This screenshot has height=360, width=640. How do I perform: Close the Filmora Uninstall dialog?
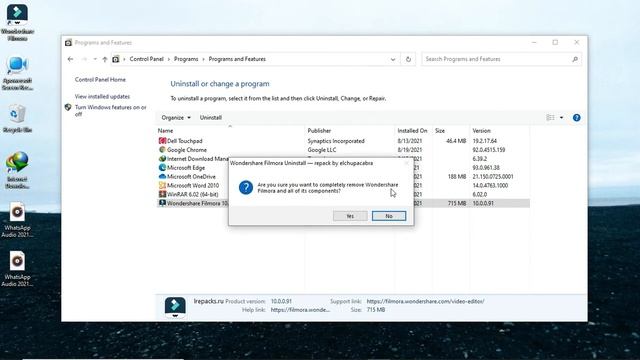click(406, 163)
